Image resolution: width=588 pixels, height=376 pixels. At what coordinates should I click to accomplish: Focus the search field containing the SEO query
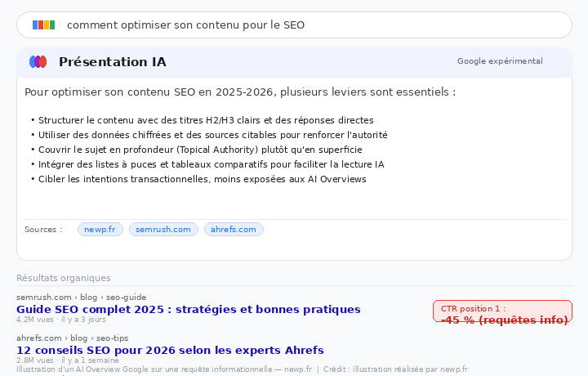(310, 25)
